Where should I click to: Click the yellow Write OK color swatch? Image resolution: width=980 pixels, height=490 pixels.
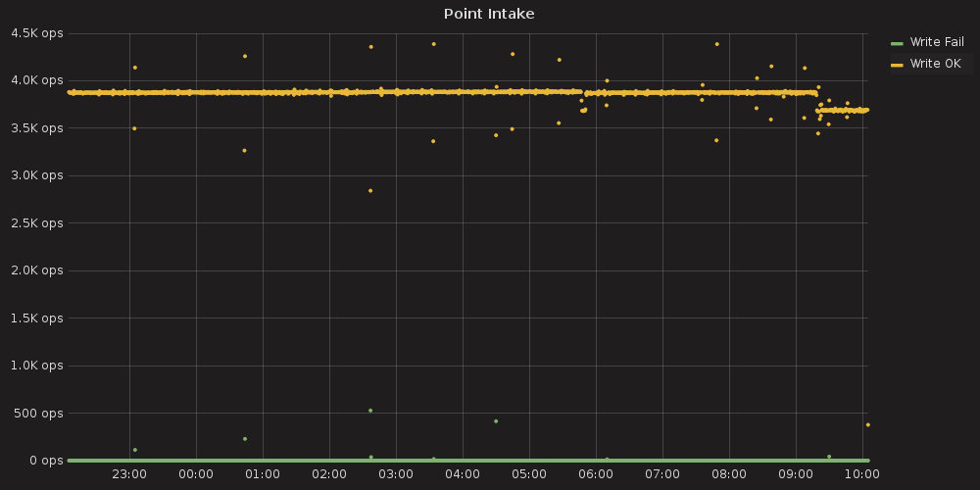(897, 65)
